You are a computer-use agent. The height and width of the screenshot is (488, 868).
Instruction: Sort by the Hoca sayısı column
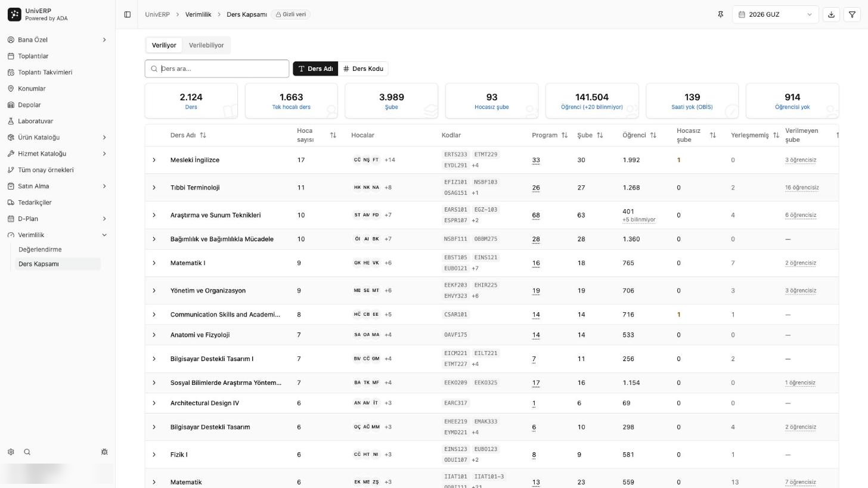click(317, 135)
